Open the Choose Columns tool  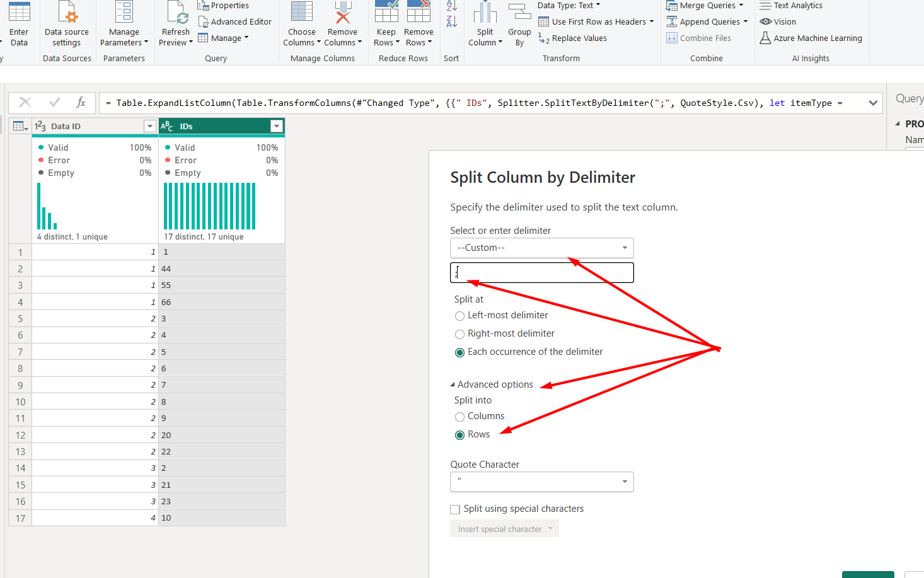[x=302, y=24]
